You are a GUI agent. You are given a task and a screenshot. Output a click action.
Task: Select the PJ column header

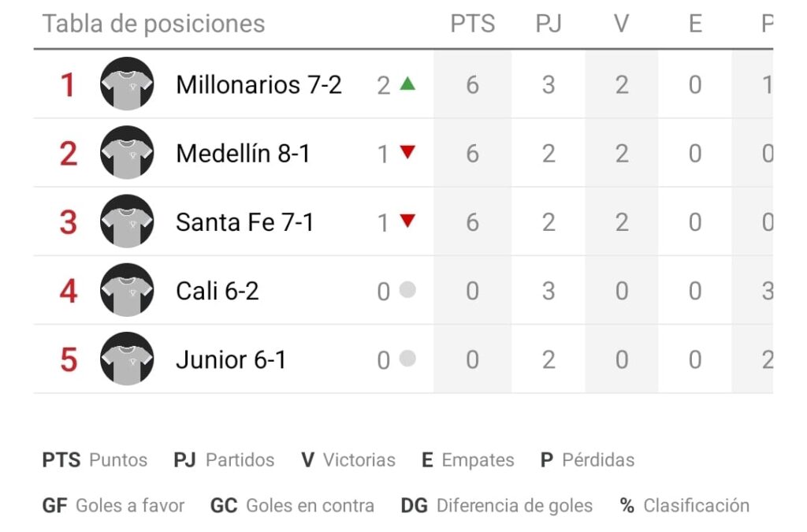pyautogui.click(x=549, y=24)
